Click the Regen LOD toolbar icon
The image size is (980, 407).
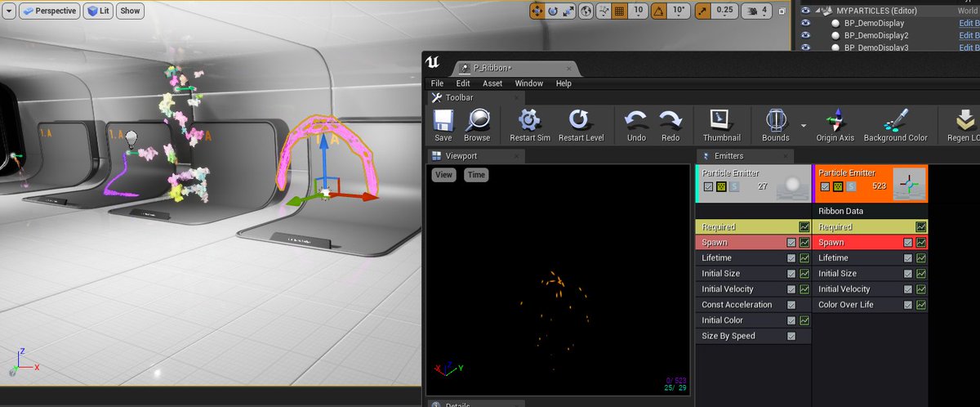click(x=966, y=120)
